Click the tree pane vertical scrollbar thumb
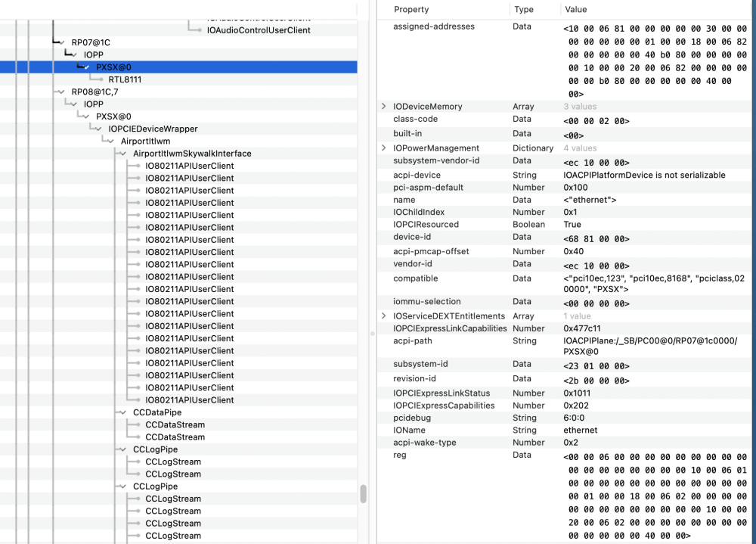 coord(363,494)
